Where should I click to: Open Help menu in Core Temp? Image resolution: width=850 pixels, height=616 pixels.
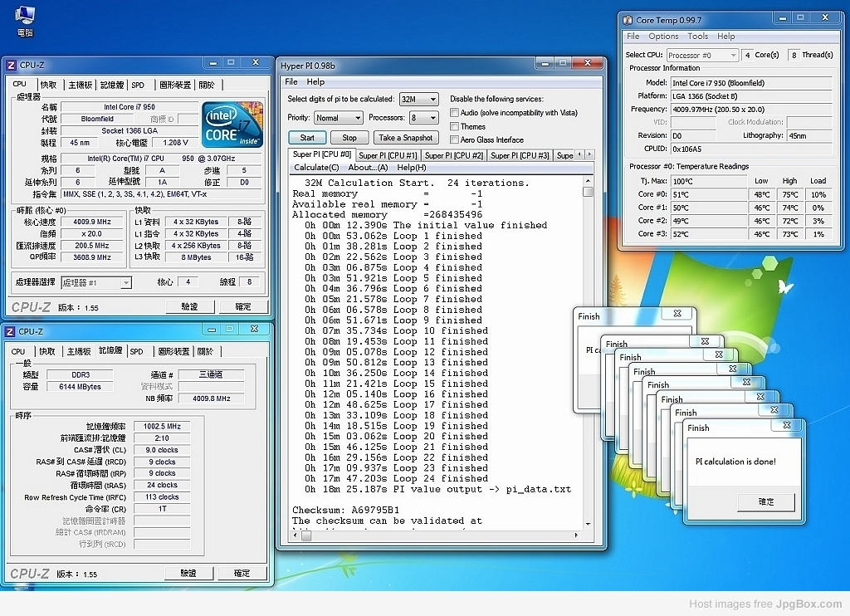point(726,37)
